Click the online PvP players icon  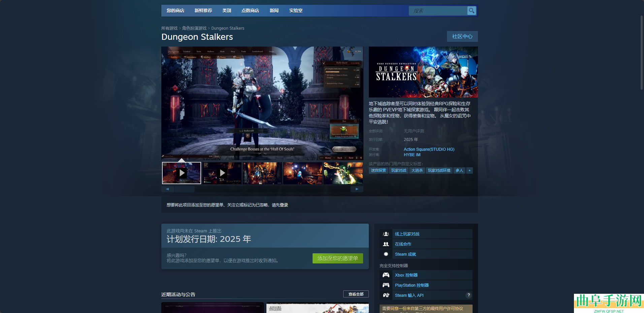coord(386,234)
